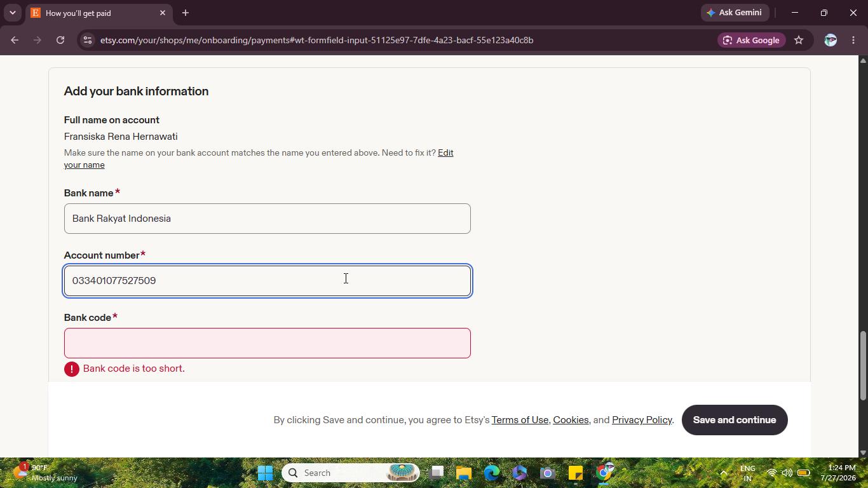Open Wi-Fi network settings icon

pyautogui.click(x=771, y=473)
